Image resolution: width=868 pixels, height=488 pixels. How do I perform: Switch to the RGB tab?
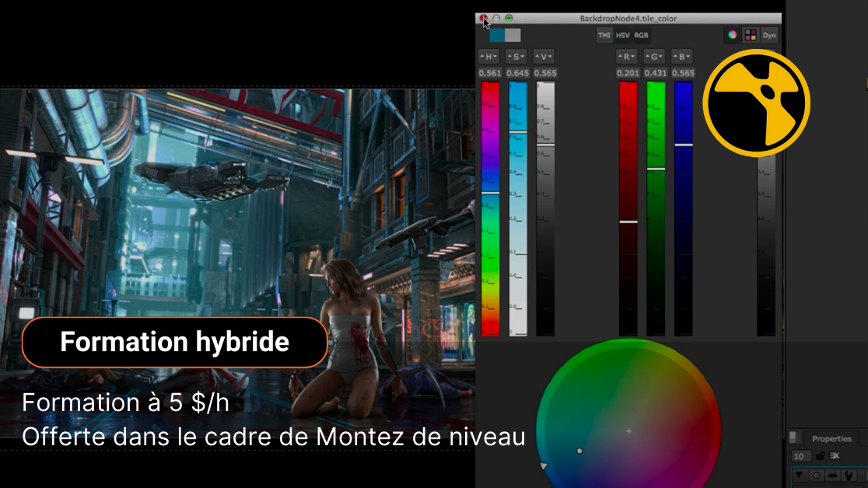click(640, 35)
